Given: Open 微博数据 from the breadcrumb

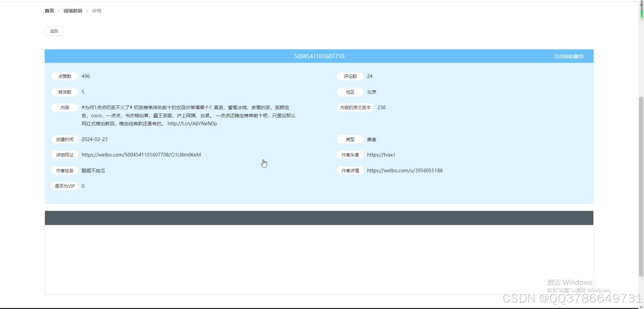Looking at the screenshot, I should point(73,10).
